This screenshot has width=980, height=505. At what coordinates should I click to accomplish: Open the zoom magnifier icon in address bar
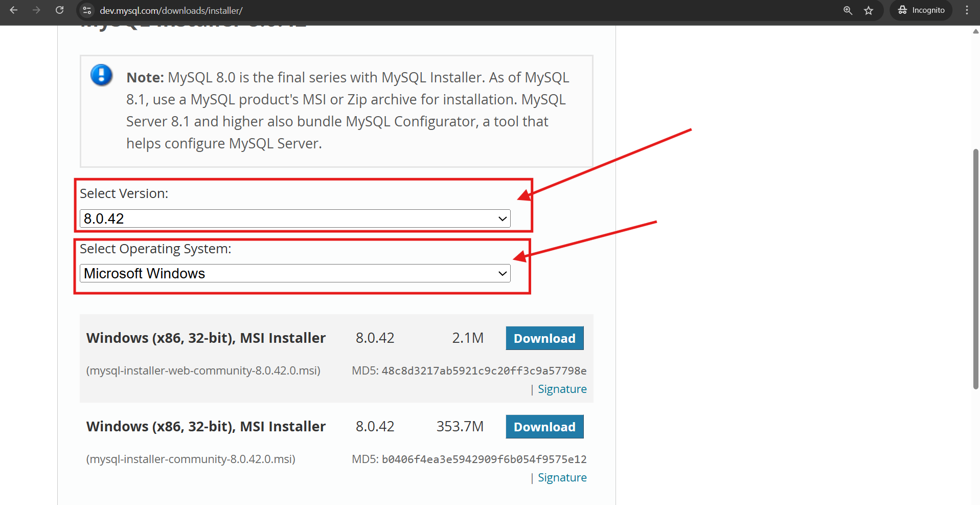848,10
